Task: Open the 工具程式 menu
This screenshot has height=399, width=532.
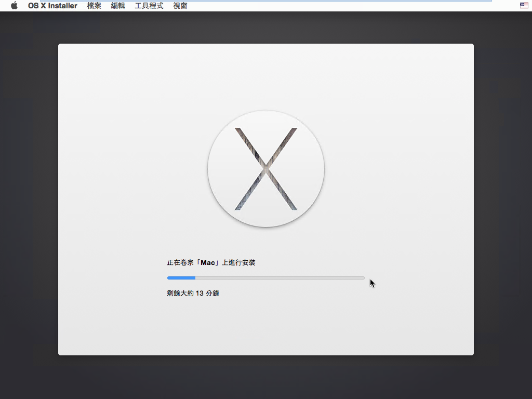Action: point(149,6)
